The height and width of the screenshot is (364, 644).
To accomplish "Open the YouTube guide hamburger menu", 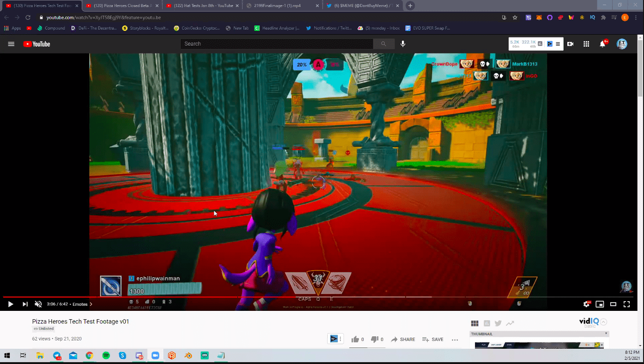I will pyautogui.click(x=11, y=44).
